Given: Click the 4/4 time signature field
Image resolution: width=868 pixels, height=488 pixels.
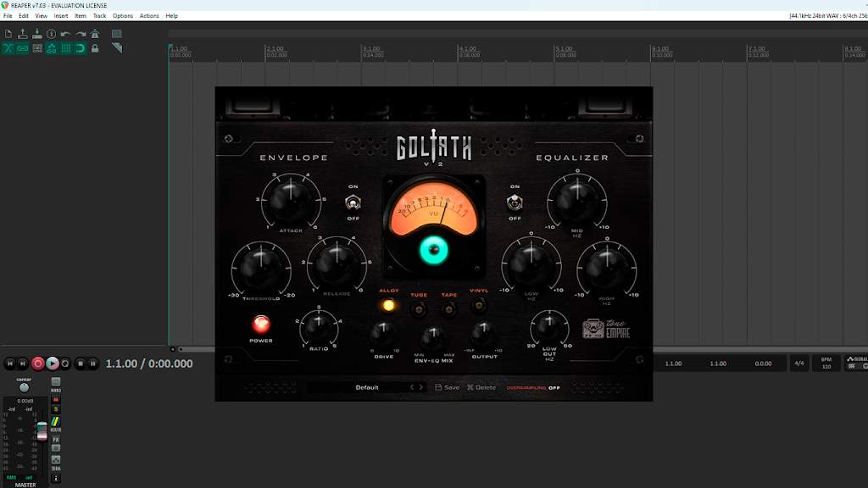Looking at the screenshot, I should [799, 363].
